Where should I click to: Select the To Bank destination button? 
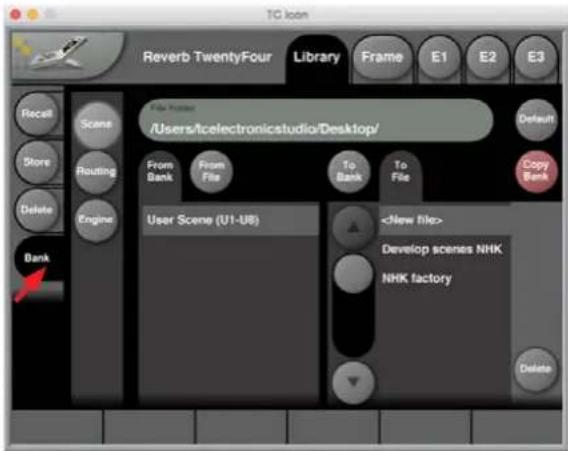[349, 171]
